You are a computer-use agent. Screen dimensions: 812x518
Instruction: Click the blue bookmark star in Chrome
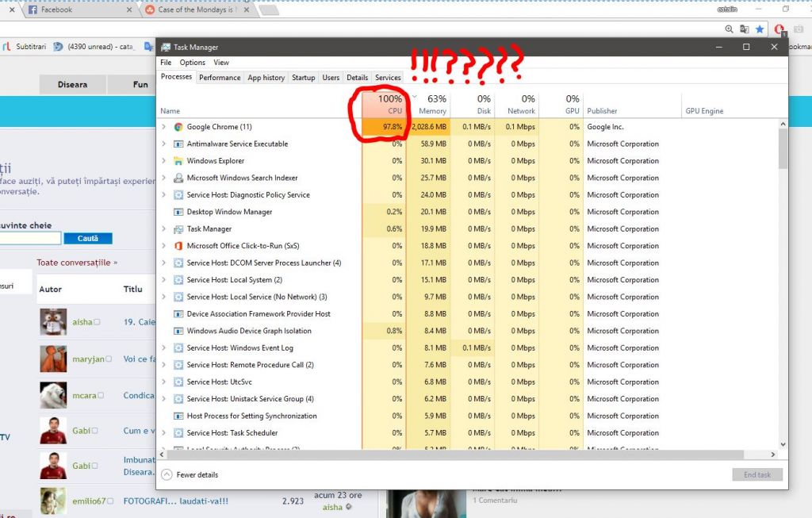[760, 29]
